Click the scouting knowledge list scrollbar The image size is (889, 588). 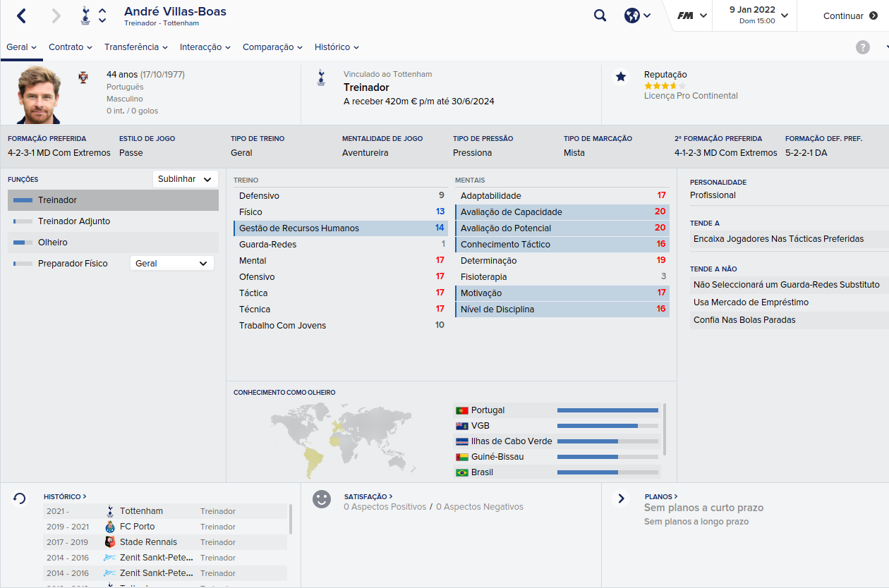(x=665, y=429)
